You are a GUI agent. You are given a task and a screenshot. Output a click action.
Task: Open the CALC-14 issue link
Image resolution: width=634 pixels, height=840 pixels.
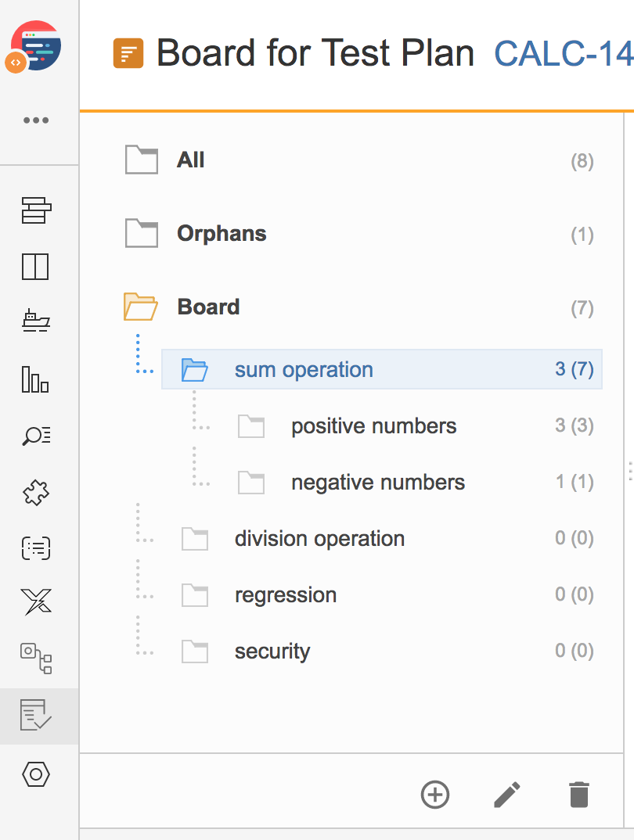(x=564, y=53)
